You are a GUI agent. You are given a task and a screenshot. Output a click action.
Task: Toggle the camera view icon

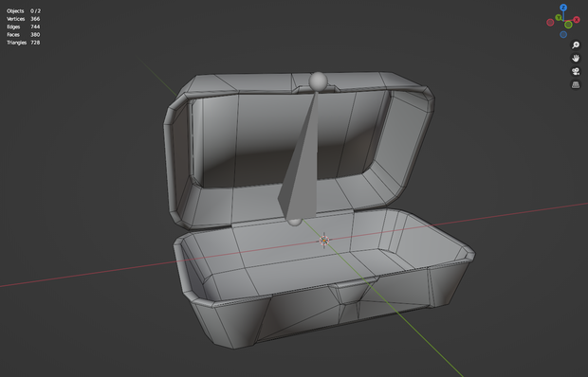(576, 71)
